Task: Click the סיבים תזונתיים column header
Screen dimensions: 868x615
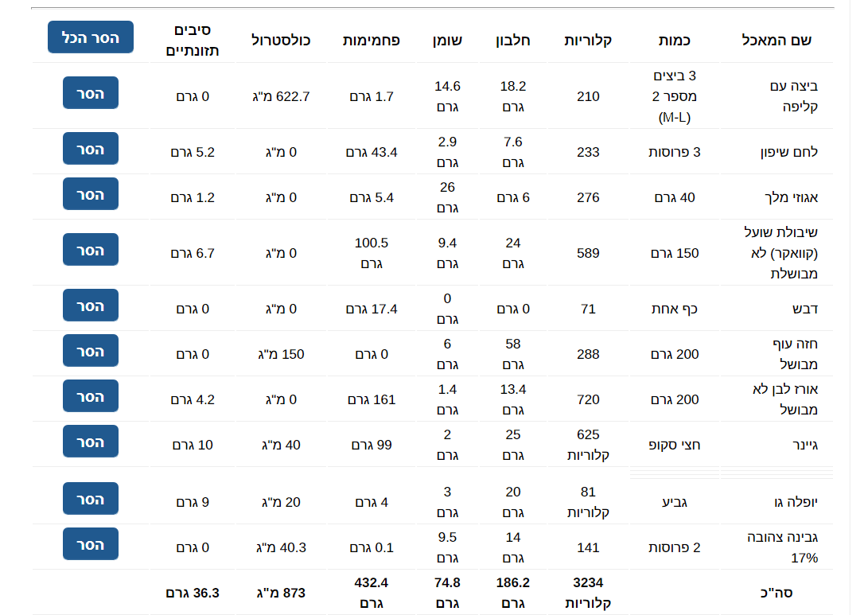Action: tap(192, 40)
